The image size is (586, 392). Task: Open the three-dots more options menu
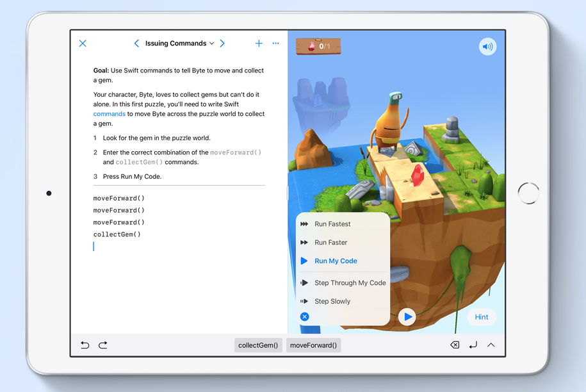276,44
